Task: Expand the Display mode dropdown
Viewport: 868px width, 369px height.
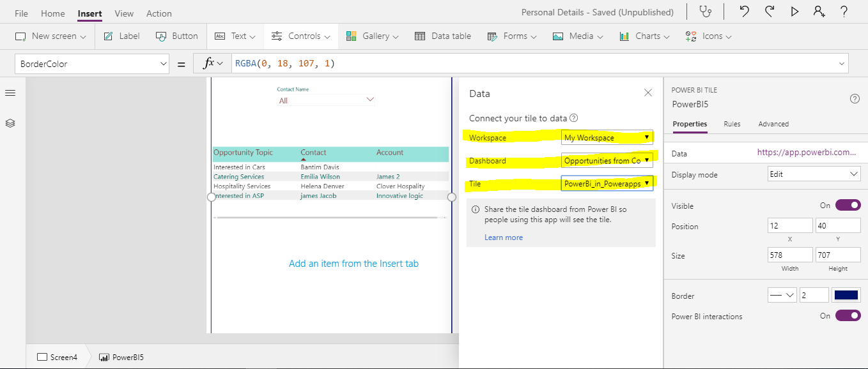Action: [x=814, y=174]
